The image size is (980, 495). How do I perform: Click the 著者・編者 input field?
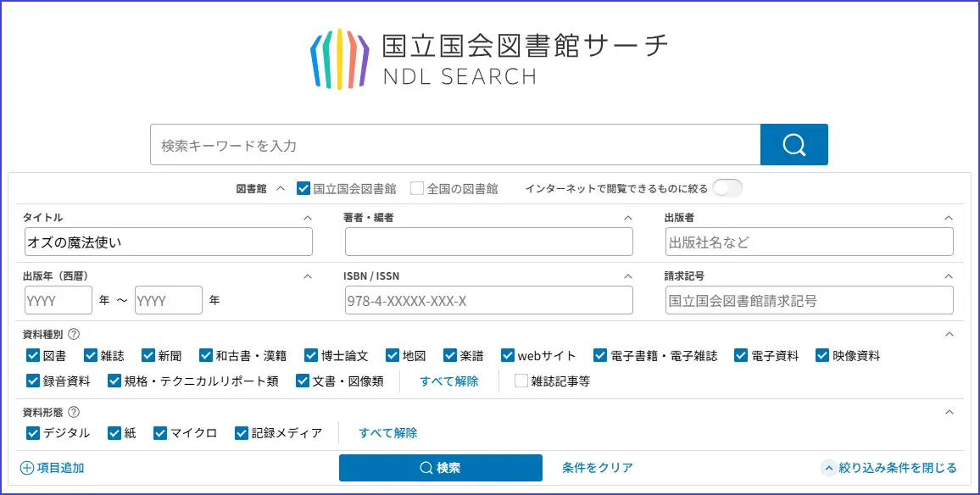click(x=488, y=242)
